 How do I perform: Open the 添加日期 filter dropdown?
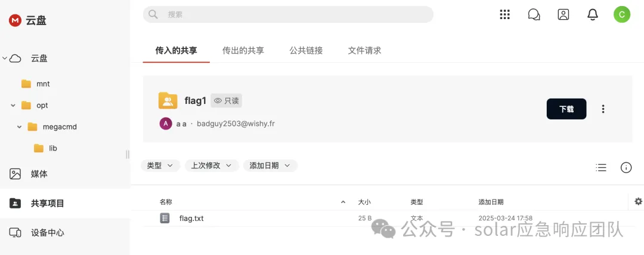click(270, 166)
